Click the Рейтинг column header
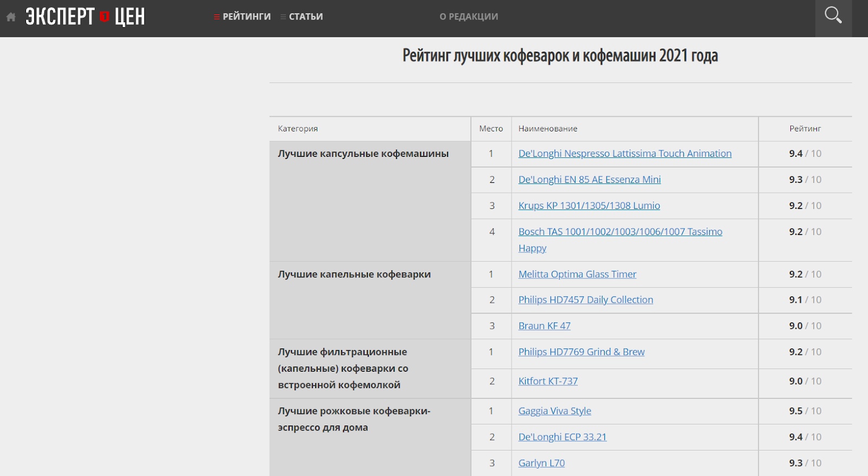This screenshot has width=868, height=476. coord(805,129)
